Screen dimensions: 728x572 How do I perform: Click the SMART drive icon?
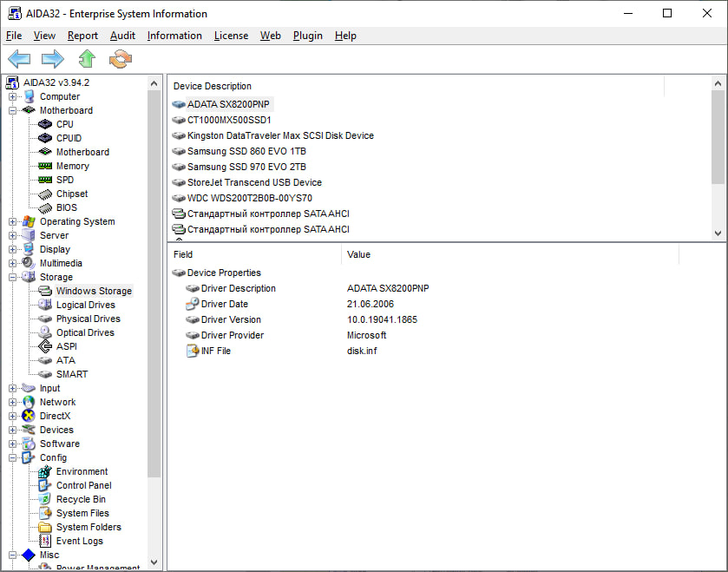coord(45,374)
